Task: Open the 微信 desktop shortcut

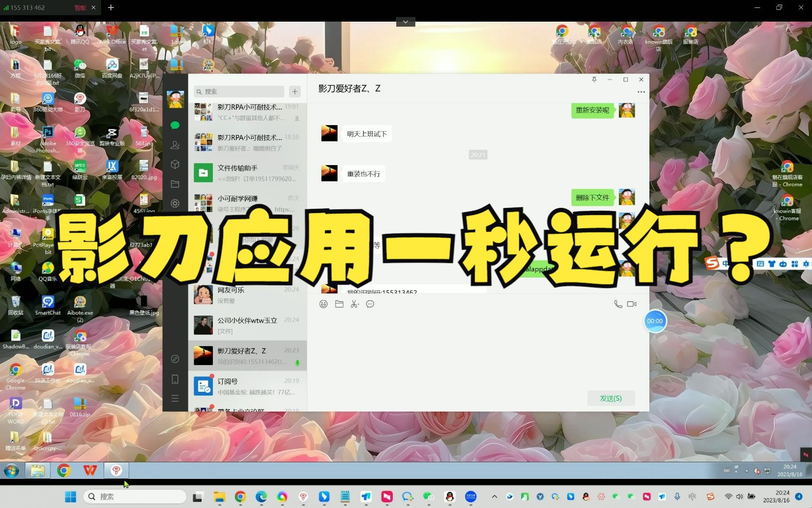Action: tap(80, 68)
